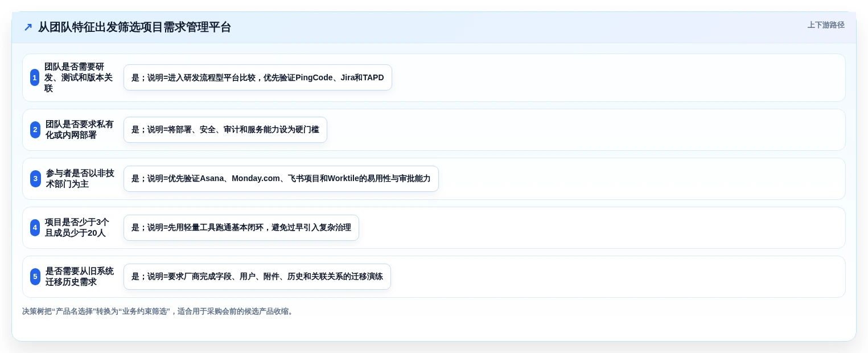Click the step 1 number badge
Viewport: 868px width, 353px height.
click(35, 77)
